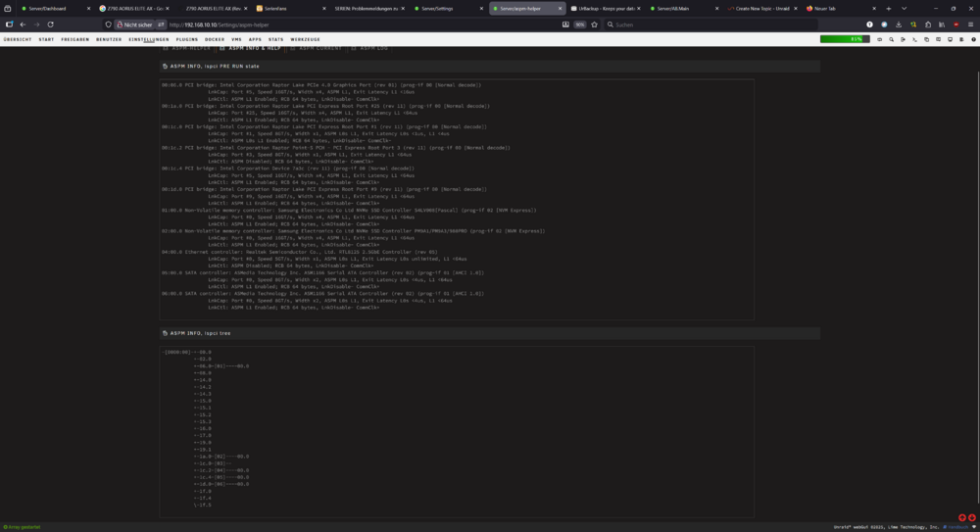Close the Server/Dashboard browser tab
This screenshot has width=980, height=532.
[x=88, y=9]
